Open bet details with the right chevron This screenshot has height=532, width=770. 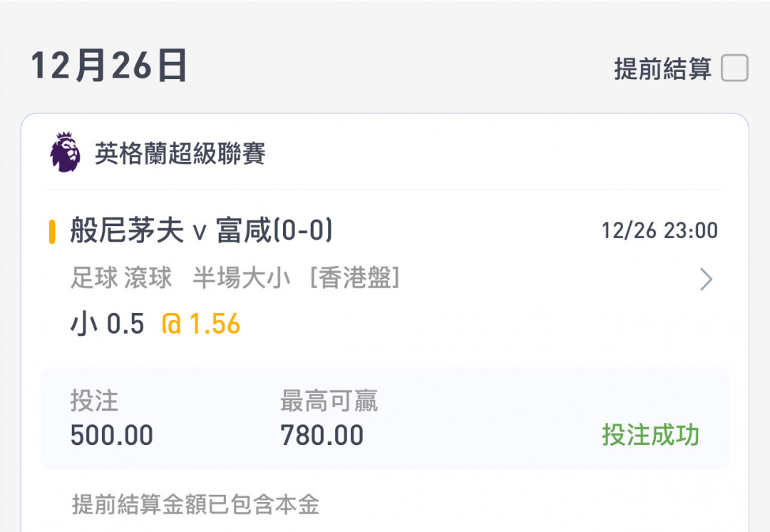[706, 279]
